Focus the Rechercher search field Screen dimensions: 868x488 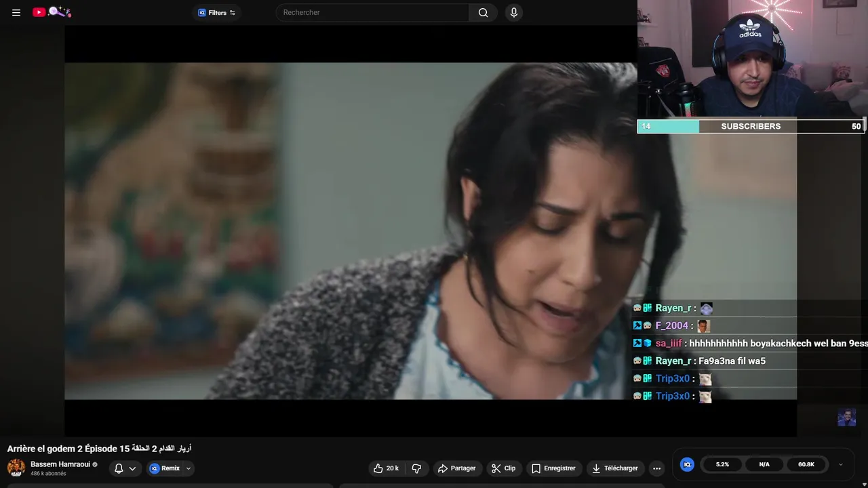coord(372,12)
